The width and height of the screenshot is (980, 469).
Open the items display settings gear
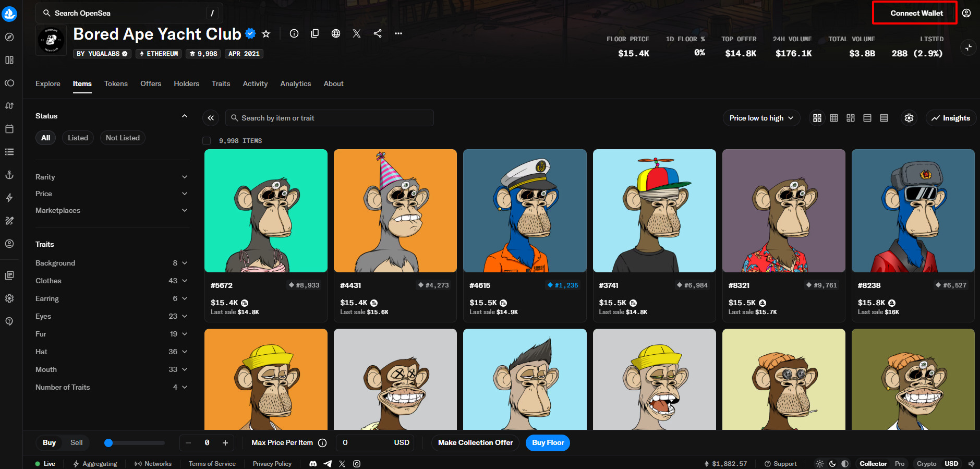909,118
